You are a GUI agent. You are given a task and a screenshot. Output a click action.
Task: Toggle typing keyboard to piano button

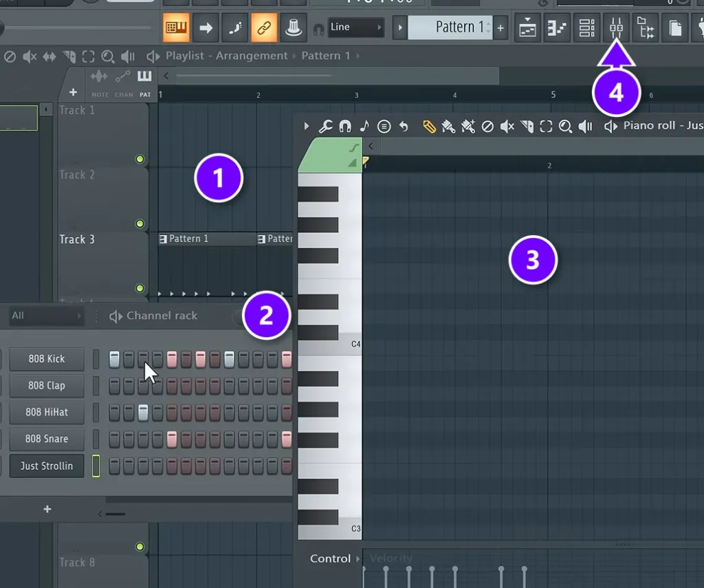[x=176, y=28]
